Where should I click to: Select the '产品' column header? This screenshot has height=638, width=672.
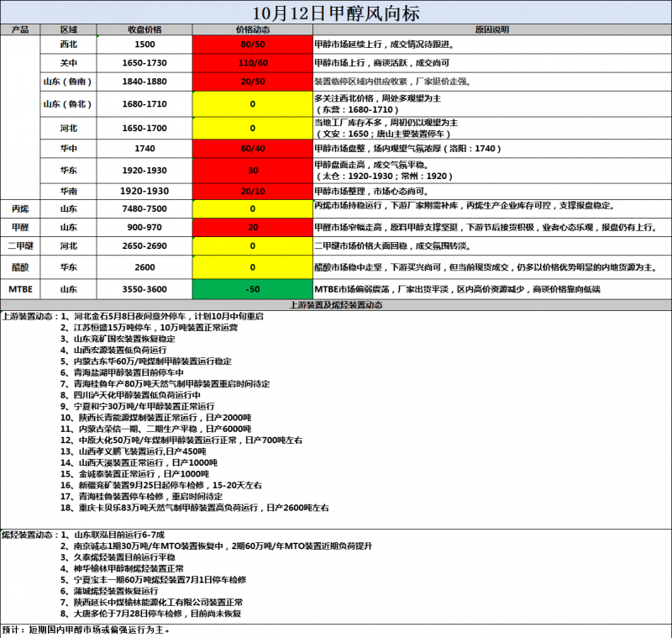click(x=20, y=29)
